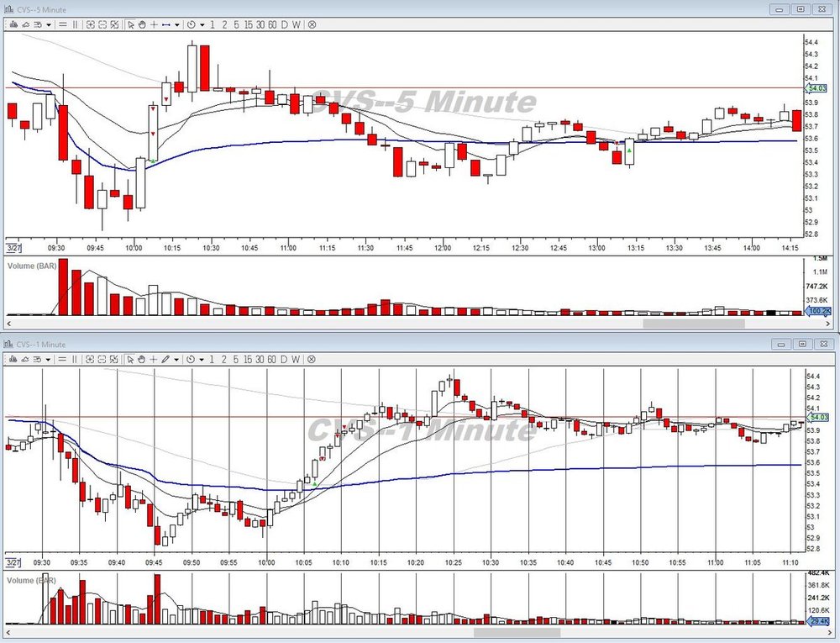
Task: Click 29.4K volume marker on 1 Minute chart
Action: pyautogui.click(x=818, y=621)
